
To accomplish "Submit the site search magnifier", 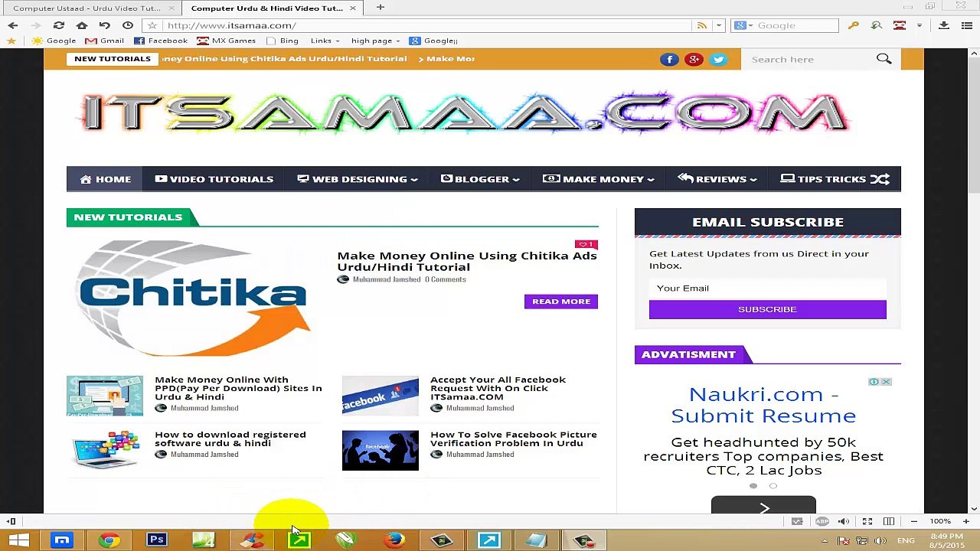I will click(884, 59).
